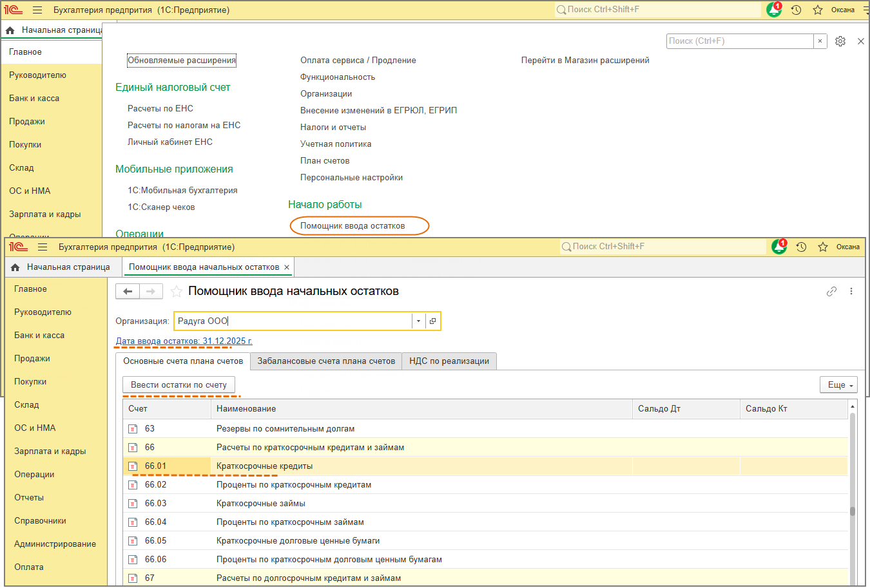Click the account icon in the 63 row

tap(133, 429)
